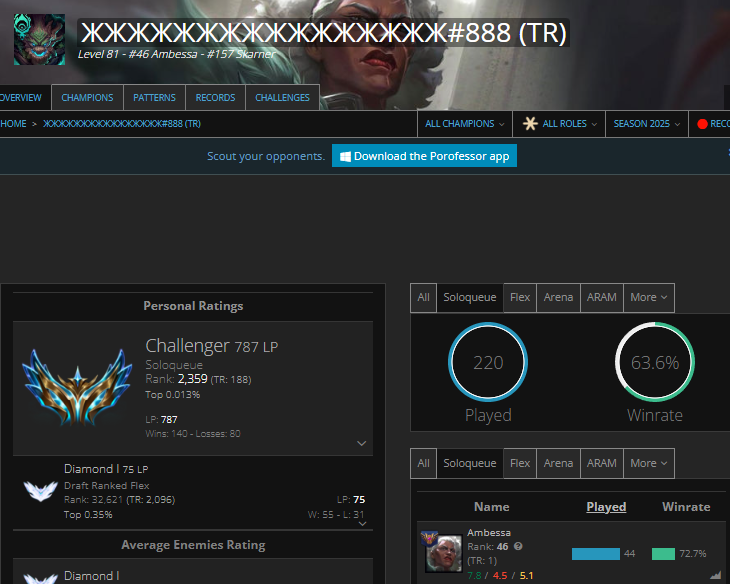Click the 63.6% Winrate circular gauge
The image size is (730, 584).
(x=655, y=362)
